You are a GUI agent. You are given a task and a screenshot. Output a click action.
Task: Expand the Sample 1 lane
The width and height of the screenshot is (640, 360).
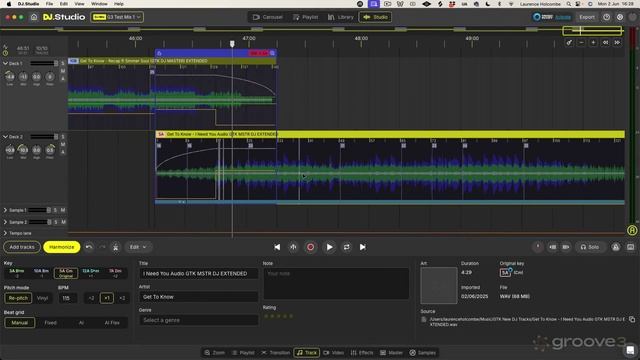(x=5, y=210)
